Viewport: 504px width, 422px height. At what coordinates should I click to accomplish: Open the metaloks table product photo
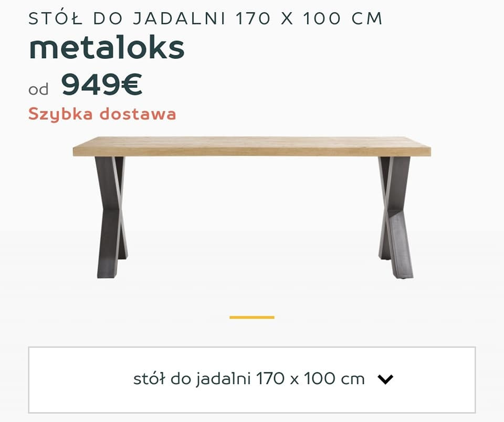[251, 208]
